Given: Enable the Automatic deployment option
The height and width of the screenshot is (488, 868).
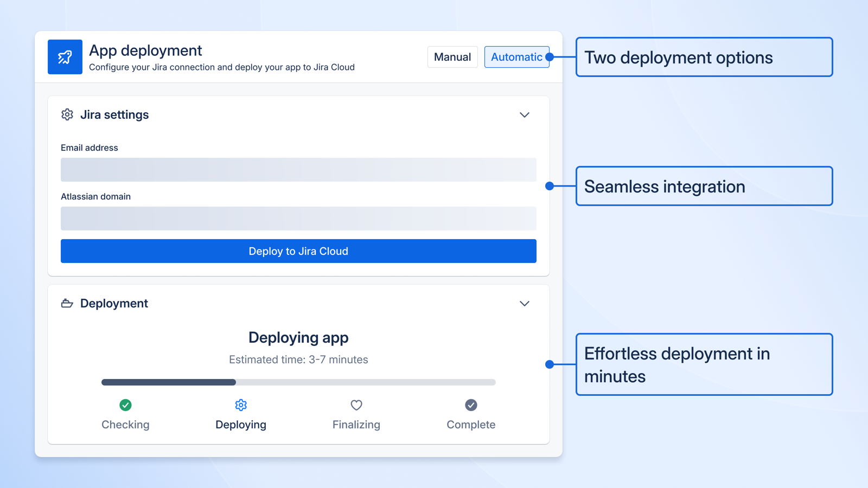Looking at the screenshot, I should (x=516, y=57).
